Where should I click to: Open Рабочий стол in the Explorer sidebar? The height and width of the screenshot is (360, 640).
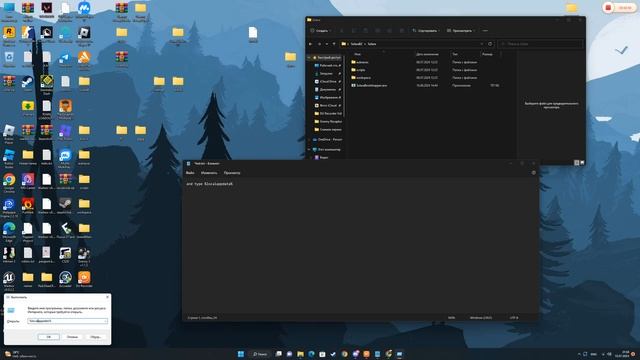point(328,65)
